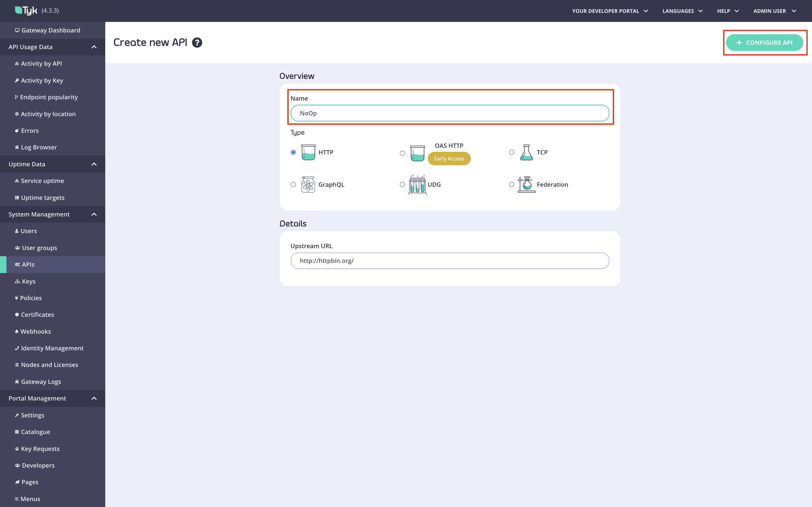Collapse the Portal Management section
Image resolution: width=812 pixels, height=507 pixels.
tap(94, 398)
